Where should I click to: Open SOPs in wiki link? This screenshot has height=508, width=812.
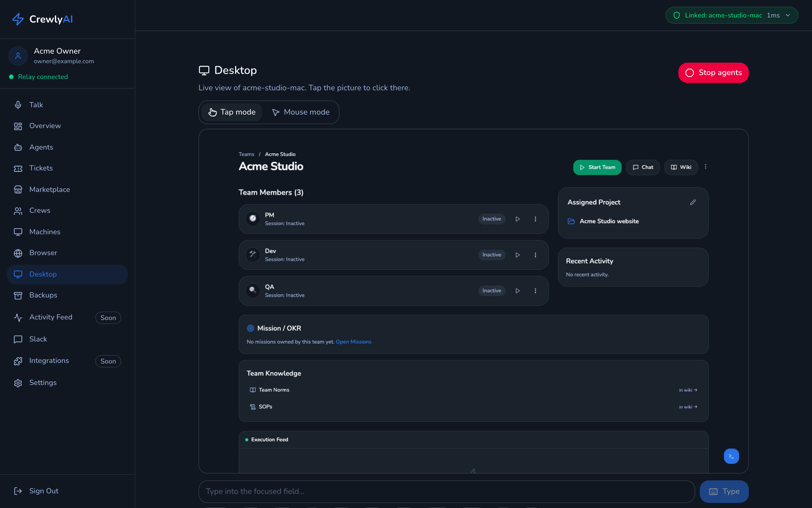688,407
